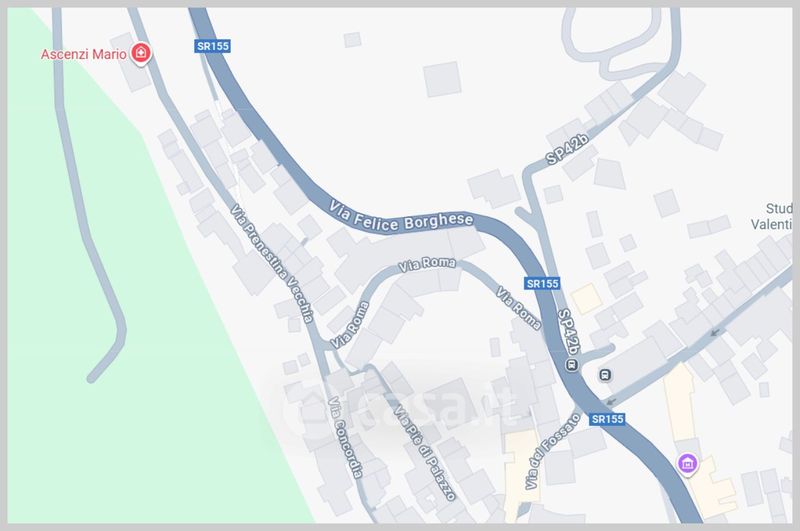Image resolution: width=800 pixels, height=531 pixels.
Task: Click the purple museum marker icon
Action: click(x=687, y=464)
